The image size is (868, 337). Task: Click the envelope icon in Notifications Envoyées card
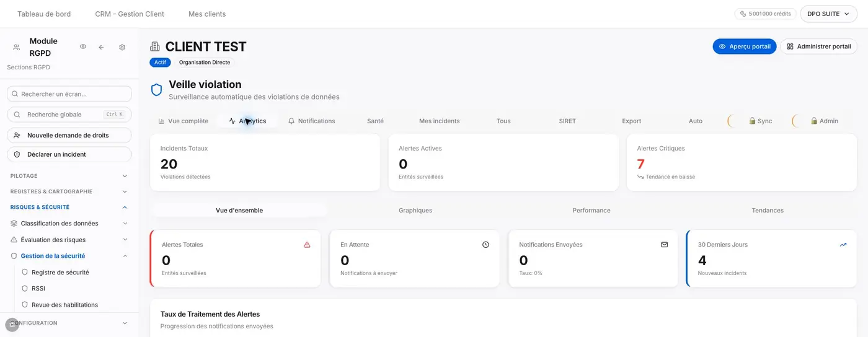coord(665,245)
